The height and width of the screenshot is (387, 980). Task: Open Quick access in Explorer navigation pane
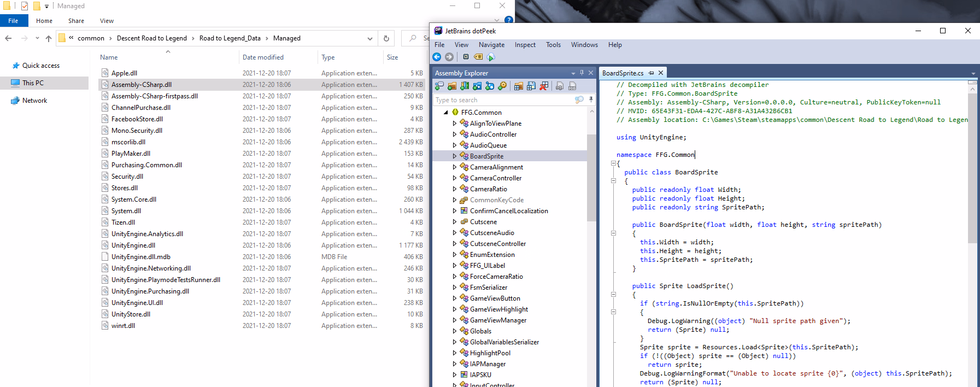[x=41, y=66]
